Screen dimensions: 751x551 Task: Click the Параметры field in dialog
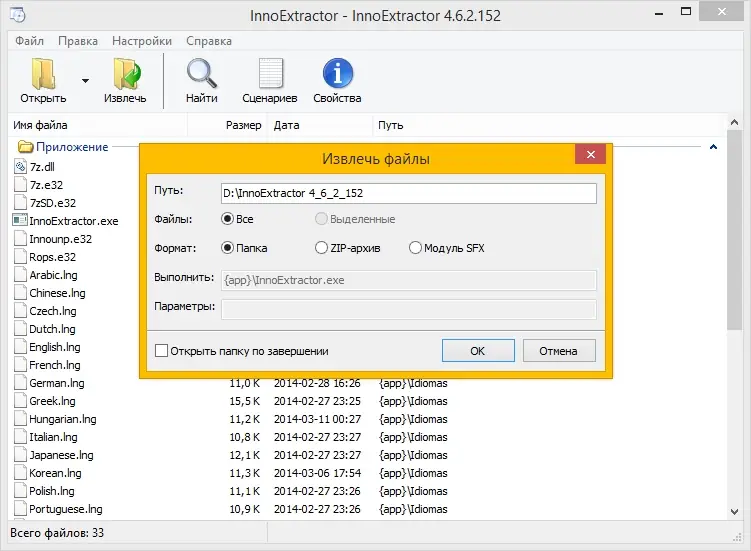[409, 309]
